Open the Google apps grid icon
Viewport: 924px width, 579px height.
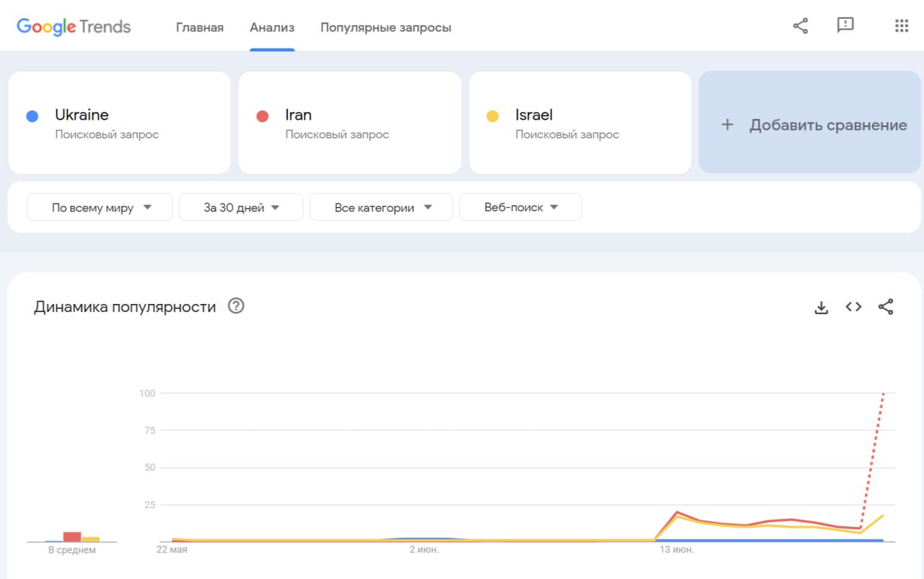tap(902, 25)
